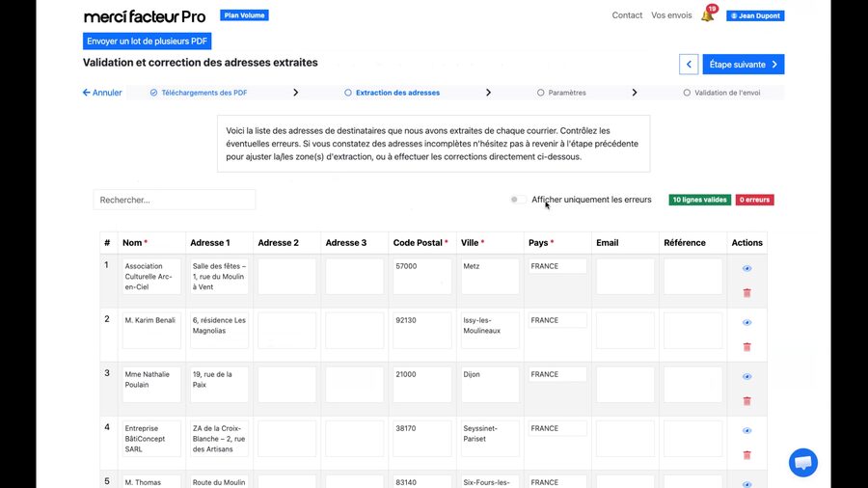Image resolution: width=868 pixels, height=488 pixels.
Task: Edit Adresse 1 field 19, rue de la Paix
Action: click(219, 385)
